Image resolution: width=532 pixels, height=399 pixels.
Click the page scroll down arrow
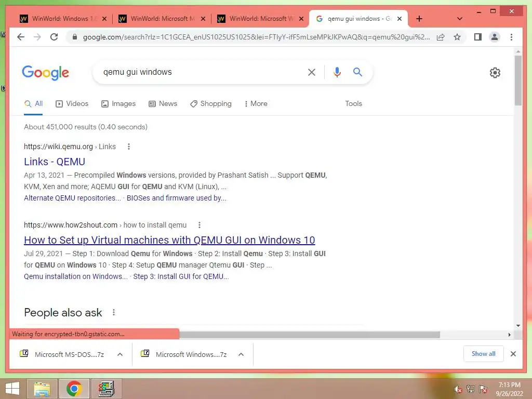518,326
